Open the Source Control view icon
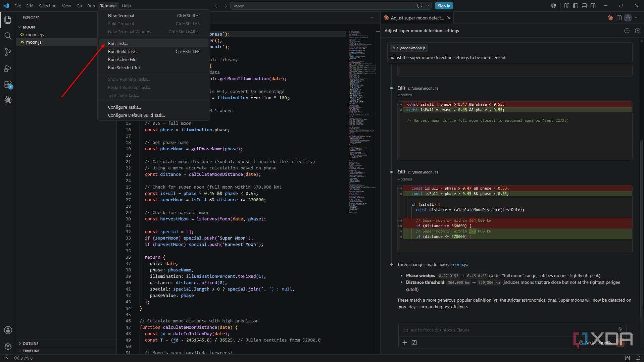Viewport: 644px width, 362px height. [8, 52]
